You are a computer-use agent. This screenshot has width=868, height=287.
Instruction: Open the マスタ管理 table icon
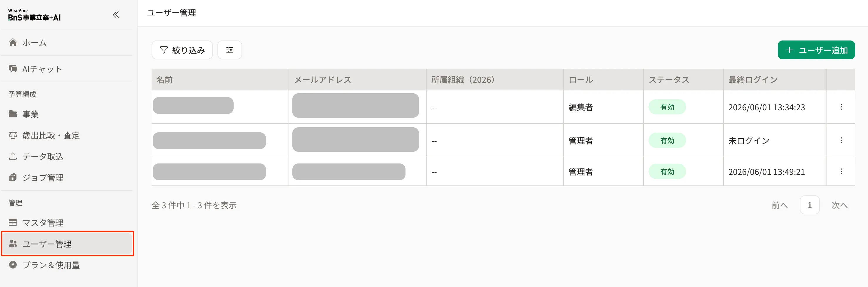(13, 222)
